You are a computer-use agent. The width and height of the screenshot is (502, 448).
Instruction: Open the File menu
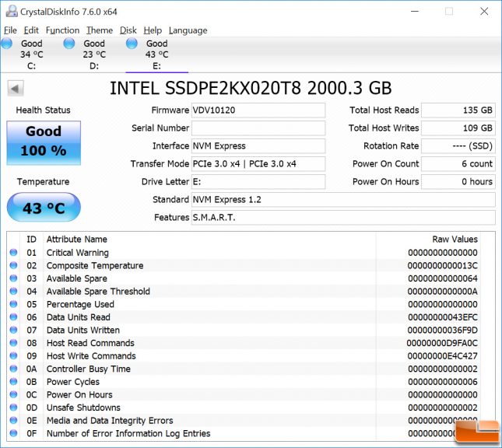click(x=10, y=30)
